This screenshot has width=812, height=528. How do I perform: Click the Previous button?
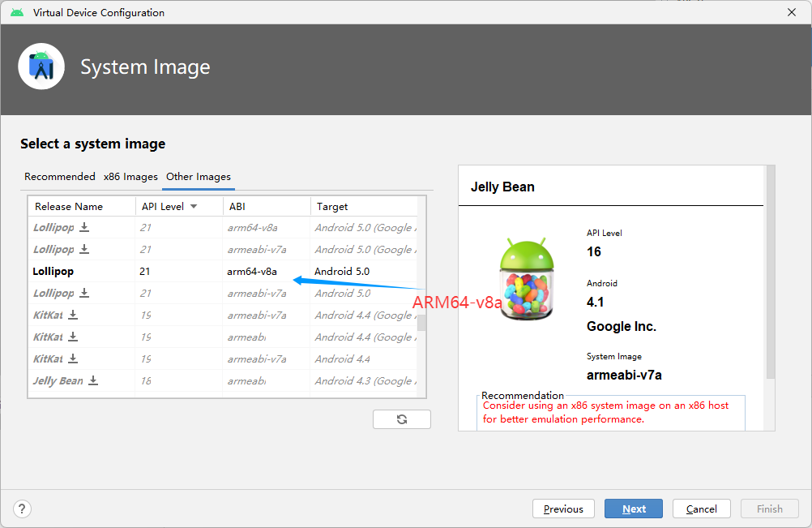(x=563, y=509)
